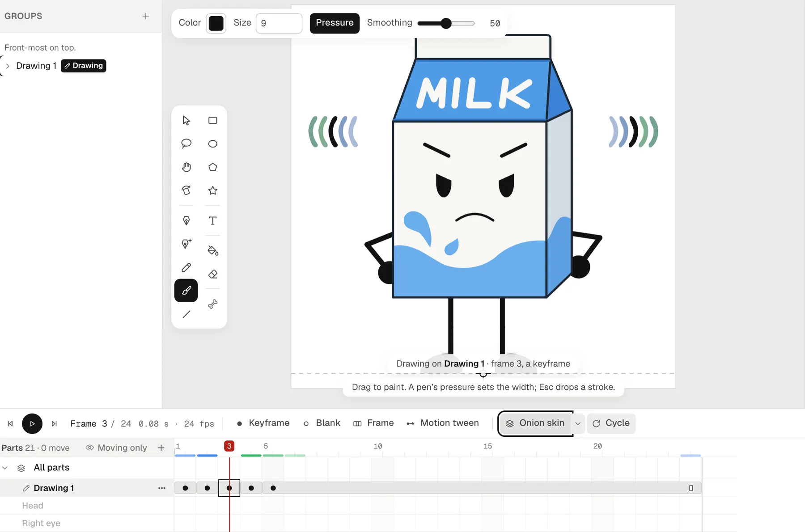Viewport: 805px width, 532px height.
Task: Select the Bone rigging tool
Action: (x=213, y=304)
